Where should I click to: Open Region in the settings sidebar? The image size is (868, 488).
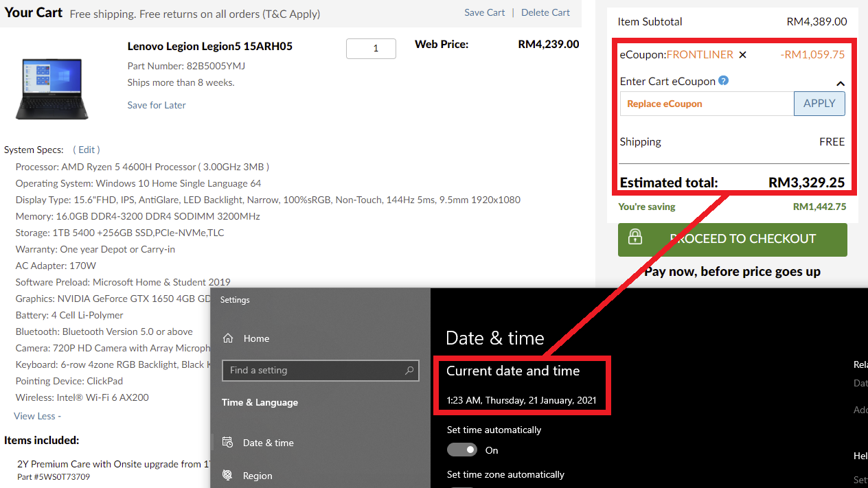point(258,476)
